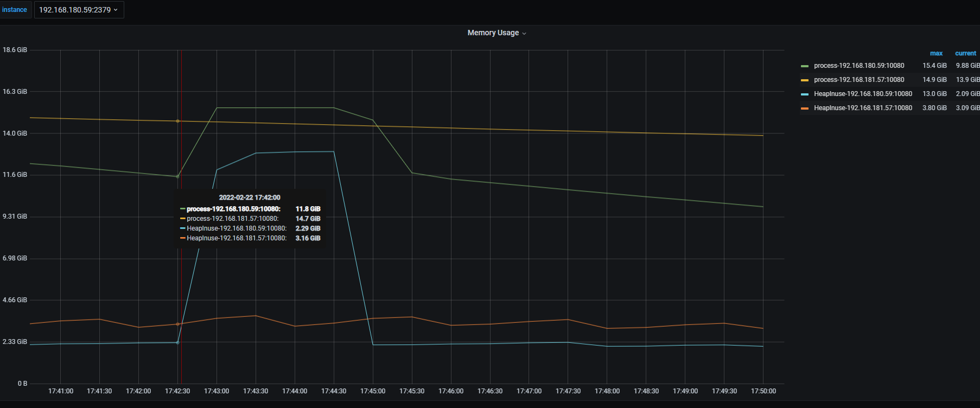
Task: Click cyan color swatch for HeapInuse-192.168.180.59:10080
Action: tap(805, 94)
